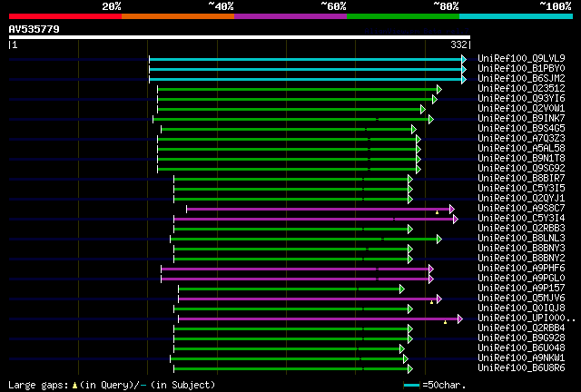This screenshot has height=392, width=581.
Task: Click label UniRef100_Q5MJV6
Action: [x=521, y=299]
